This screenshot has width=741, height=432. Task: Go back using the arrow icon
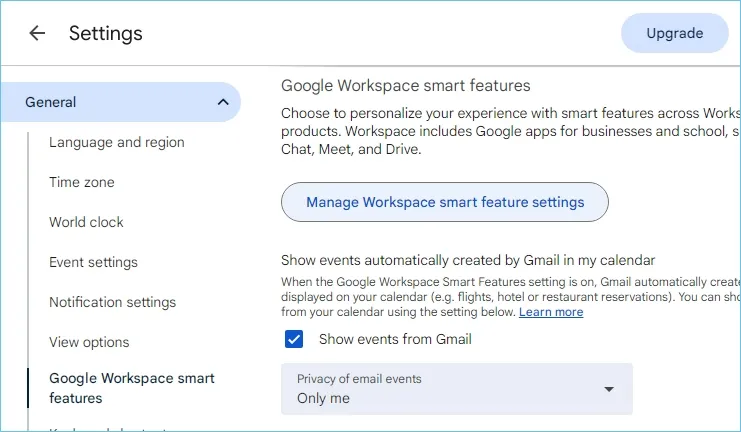click(x=37, y=33)
